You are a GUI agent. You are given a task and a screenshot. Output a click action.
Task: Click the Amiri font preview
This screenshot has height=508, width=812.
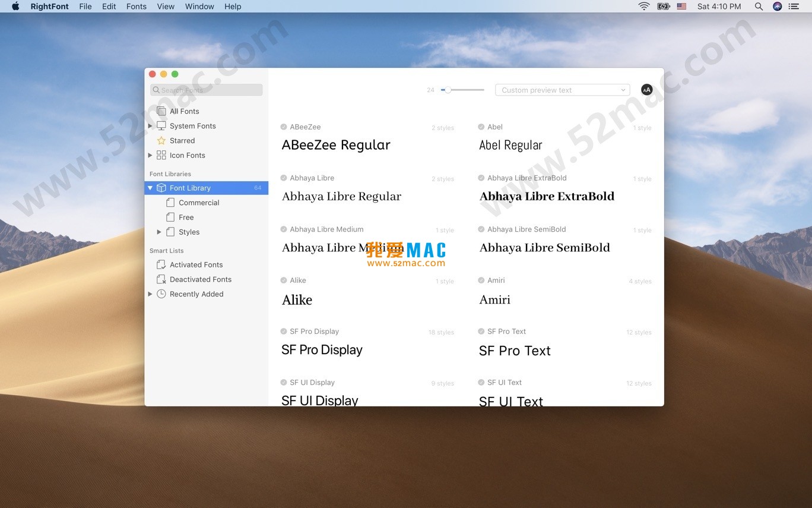tap(495, 299)
